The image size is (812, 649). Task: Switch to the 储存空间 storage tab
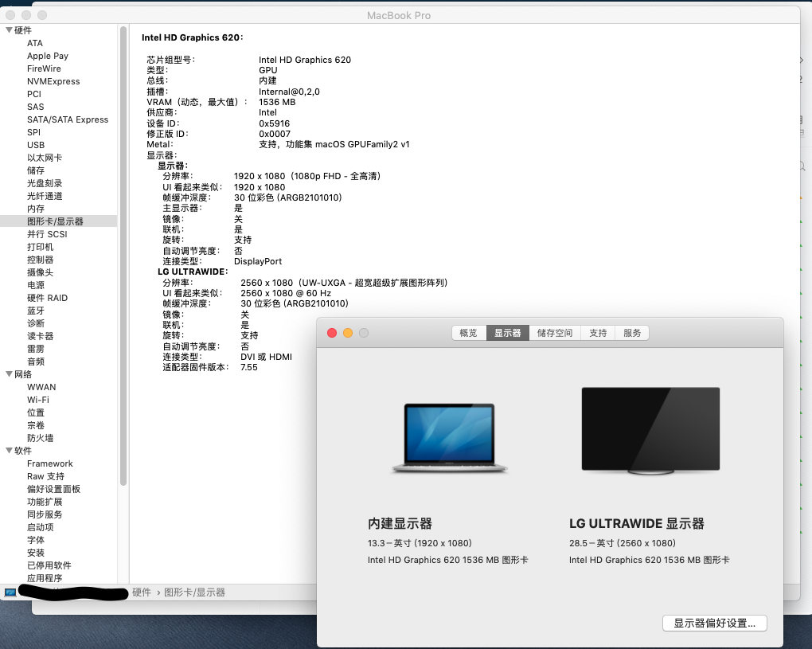click(555, 333)
